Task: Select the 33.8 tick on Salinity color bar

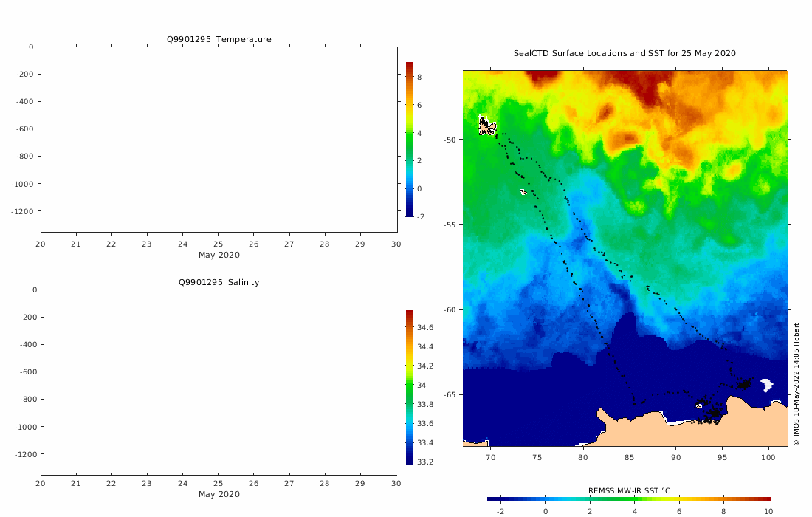Action: [x=425, y=404]
